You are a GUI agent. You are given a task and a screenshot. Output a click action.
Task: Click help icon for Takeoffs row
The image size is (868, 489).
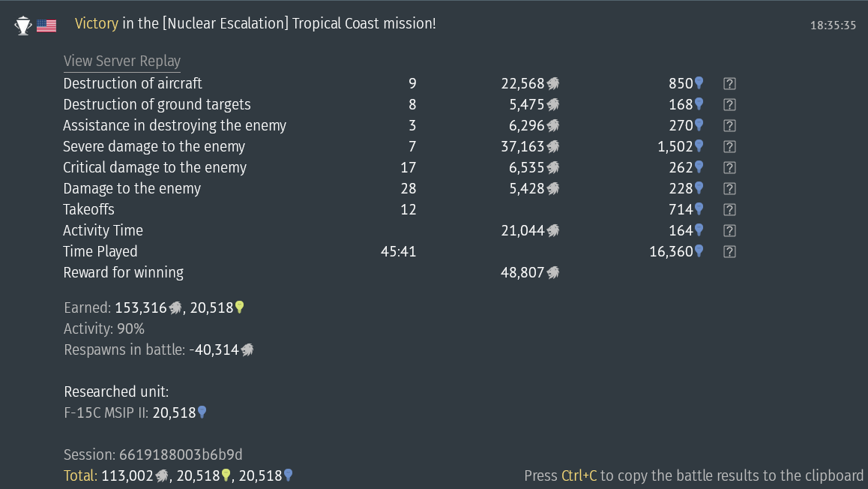pos(729,210)
